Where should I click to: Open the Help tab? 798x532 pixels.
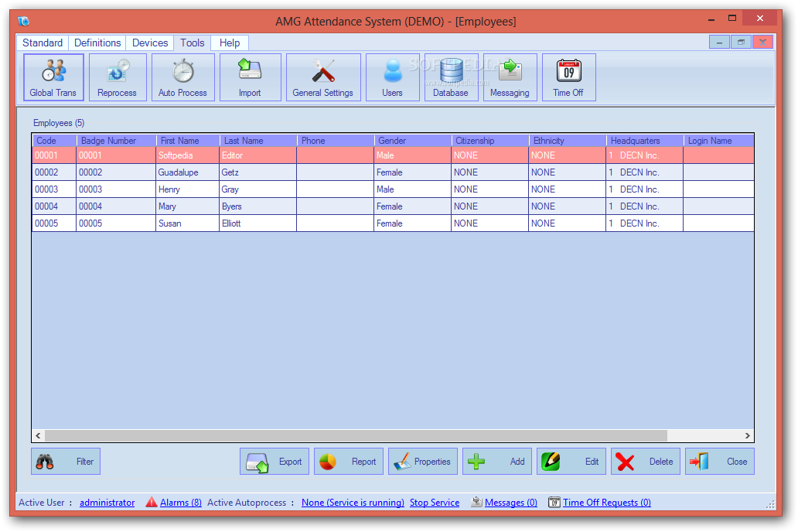tap(230, 43)
